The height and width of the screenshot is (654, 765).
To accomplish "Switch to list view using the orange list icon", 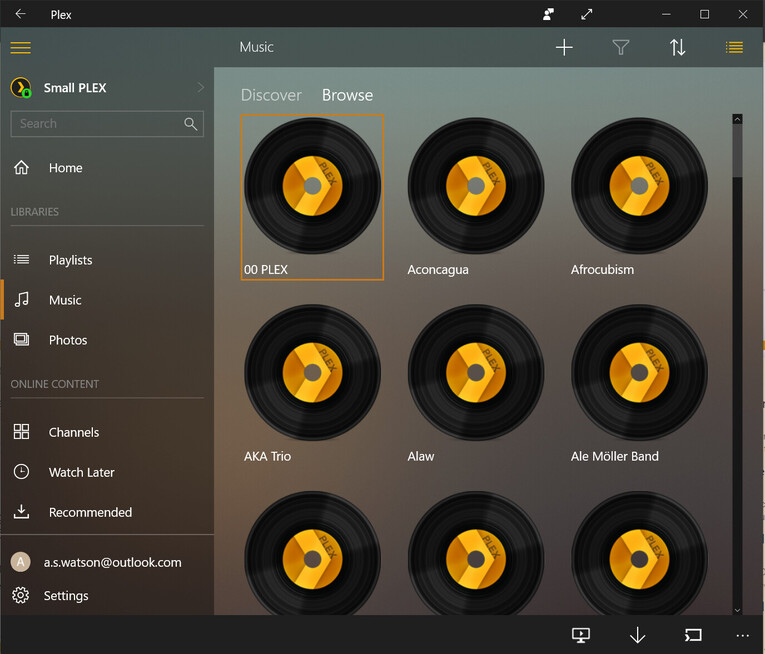I will point(734,47).
